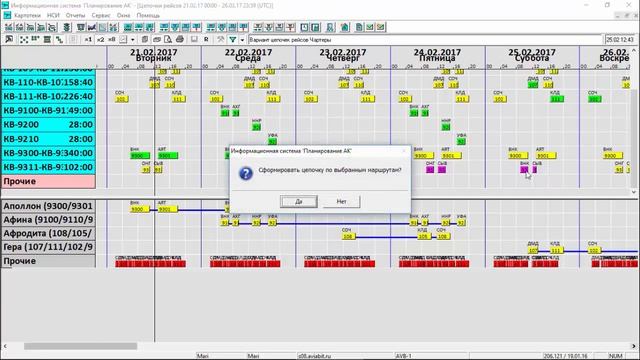Click the horizontal scrollbar thumb at the bottom

pos(80,346)
